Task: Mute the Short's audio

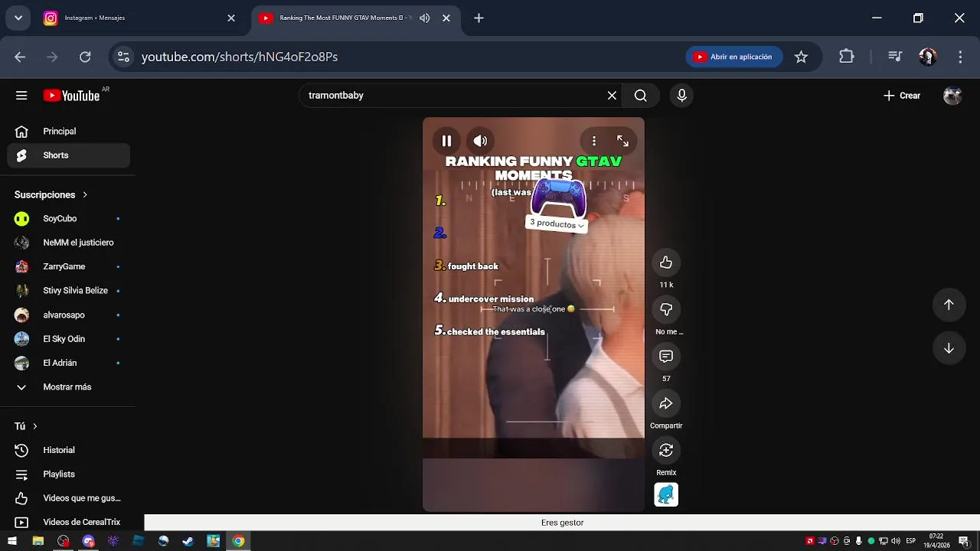Action: click(x=480, y=141)
